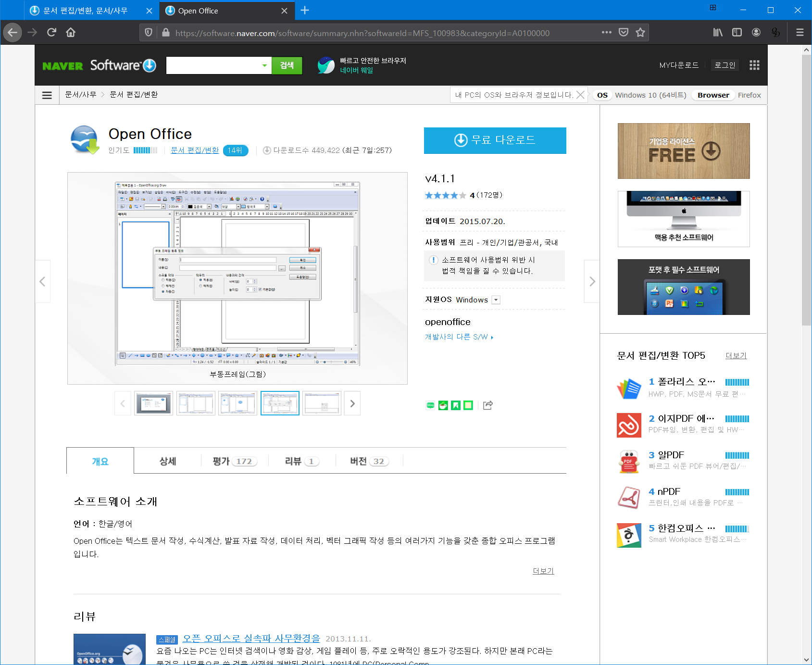Save page to Pocket icon
812x665 pixels.
click(624, 32)
